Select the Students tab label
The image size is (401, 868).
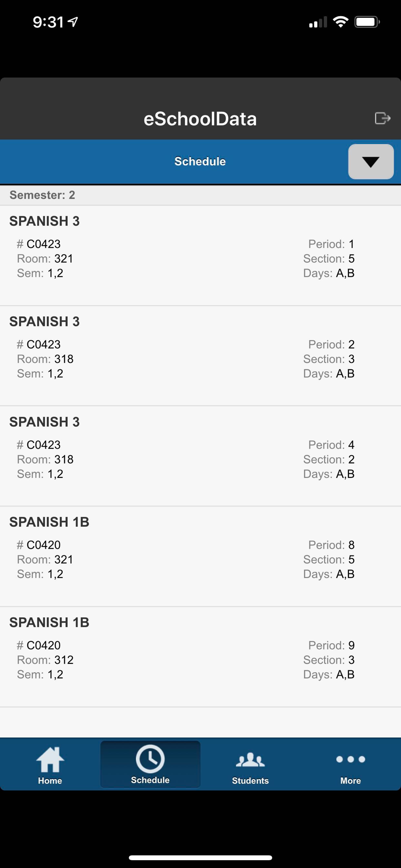(250, 780)
